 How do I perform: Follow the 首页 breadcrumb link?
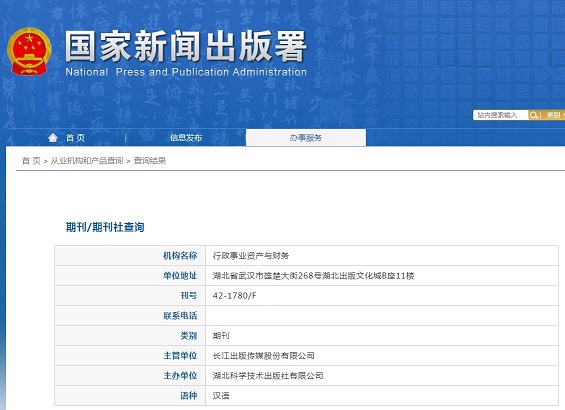[x=31, y=161]
